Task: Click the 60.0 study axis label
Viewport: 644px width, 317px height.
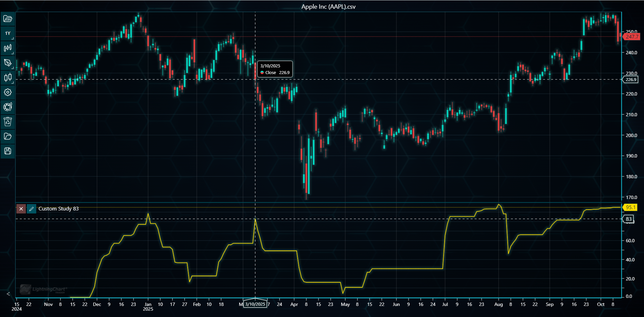Action: (630, 241)
